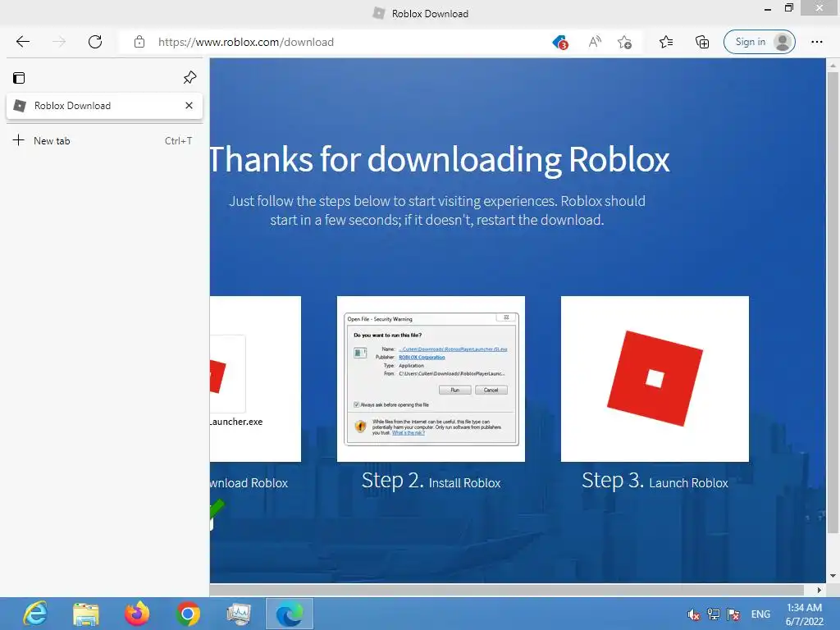Go back using the browser back arrow

click(x=22, y=42)
